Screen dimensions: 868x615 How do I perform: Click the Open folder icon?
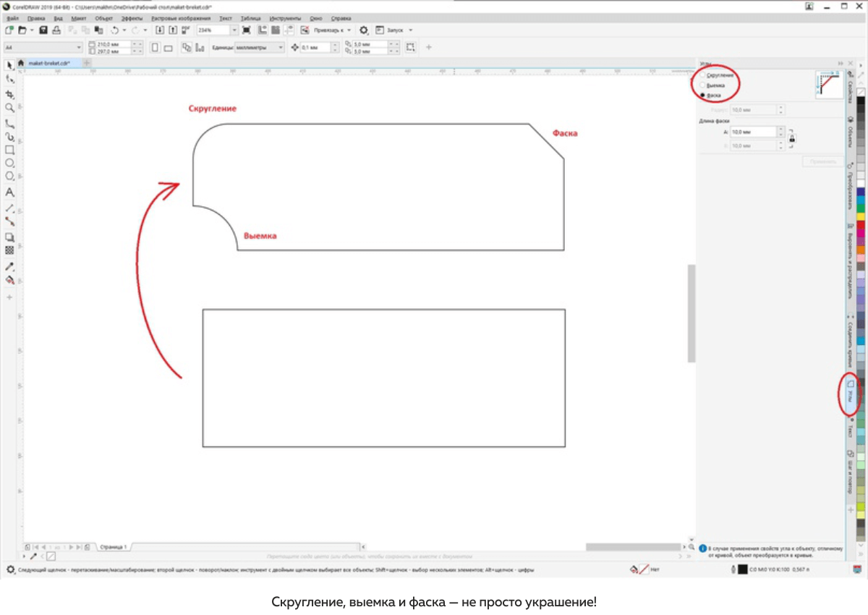coord(22,30)
